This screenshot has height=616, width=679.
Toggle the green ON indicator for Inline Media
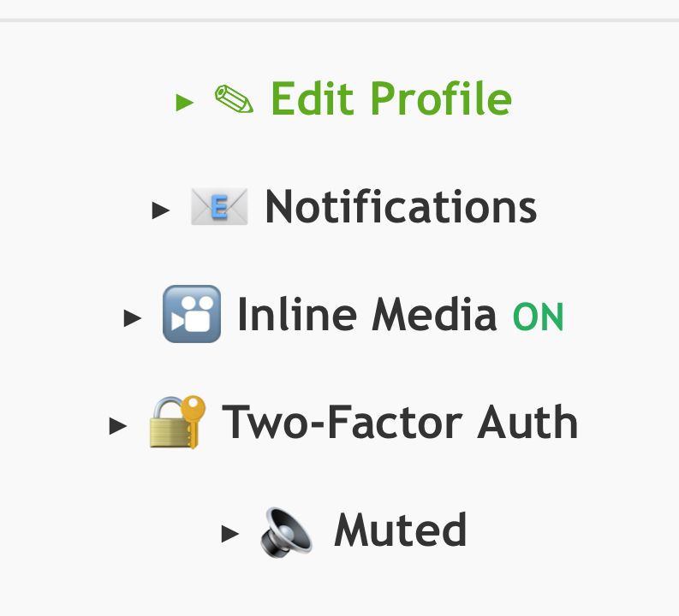(538, 317)
